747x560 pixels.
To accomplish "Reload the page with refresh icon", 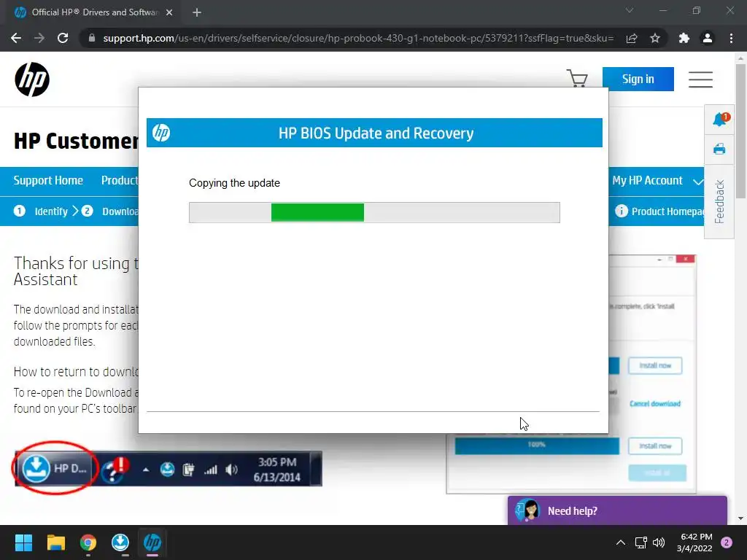I will pos(63,38).
